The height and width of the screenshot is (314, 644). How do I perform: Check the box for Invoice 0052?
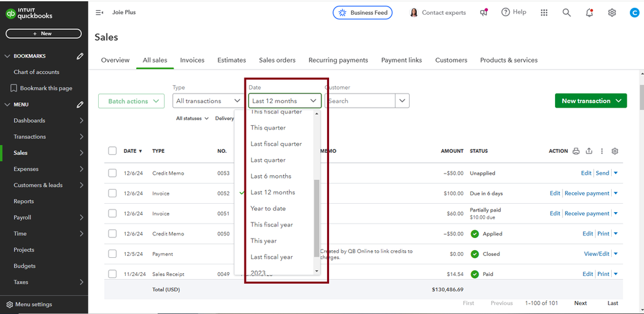pyautogui.click(x=112, y=193)
